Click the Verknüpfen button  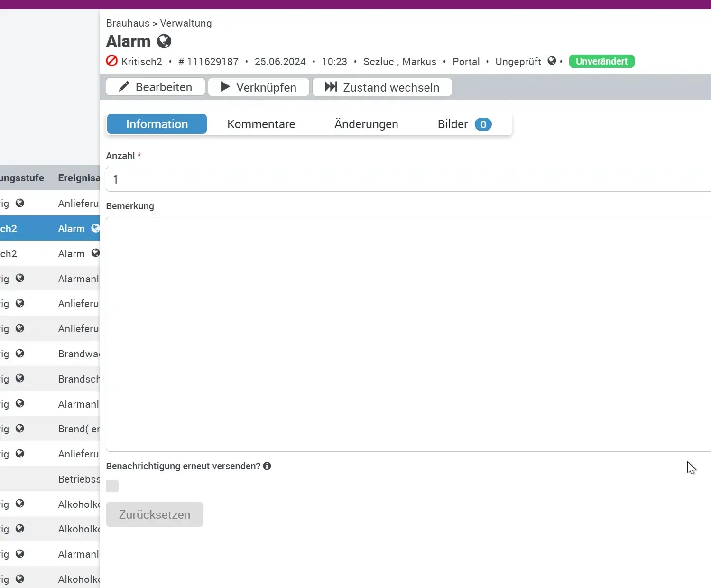(x=259, y=87)
